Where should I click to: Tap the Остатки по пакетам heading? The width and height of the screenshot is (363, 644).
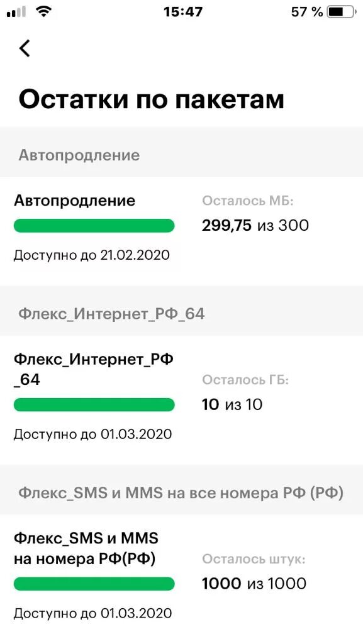(x=152, y=100)
